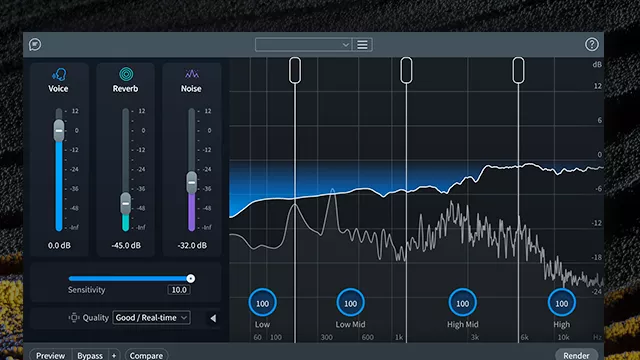
Task: Open the help question mark icon
Action: tap(592, 44)
